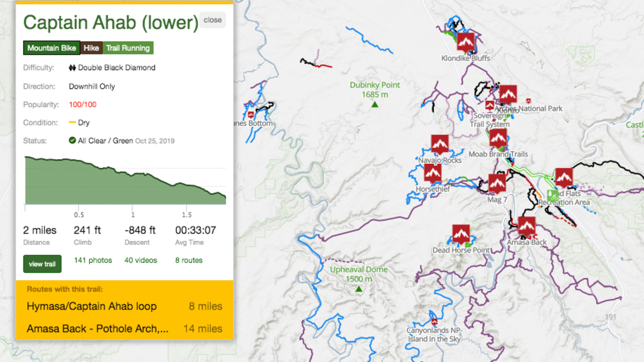
Task: Click the Dubinky Point peak triangle
Action: click(x=374, y=105)
